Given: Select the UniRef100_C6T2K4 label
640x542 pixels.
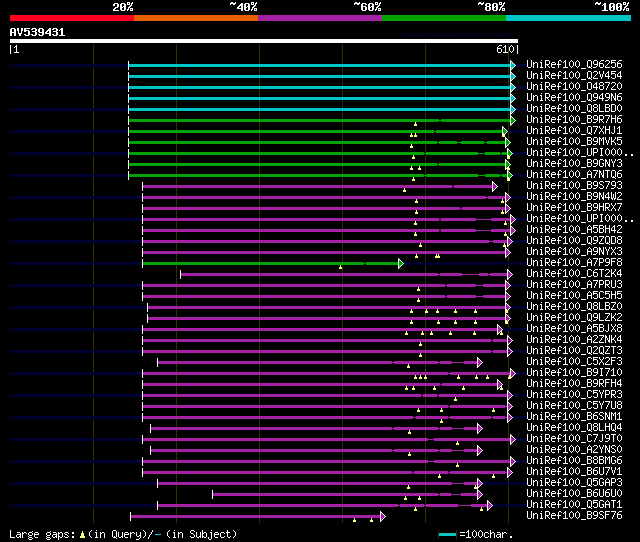Looking at the screenshot, I should point(574,273).
